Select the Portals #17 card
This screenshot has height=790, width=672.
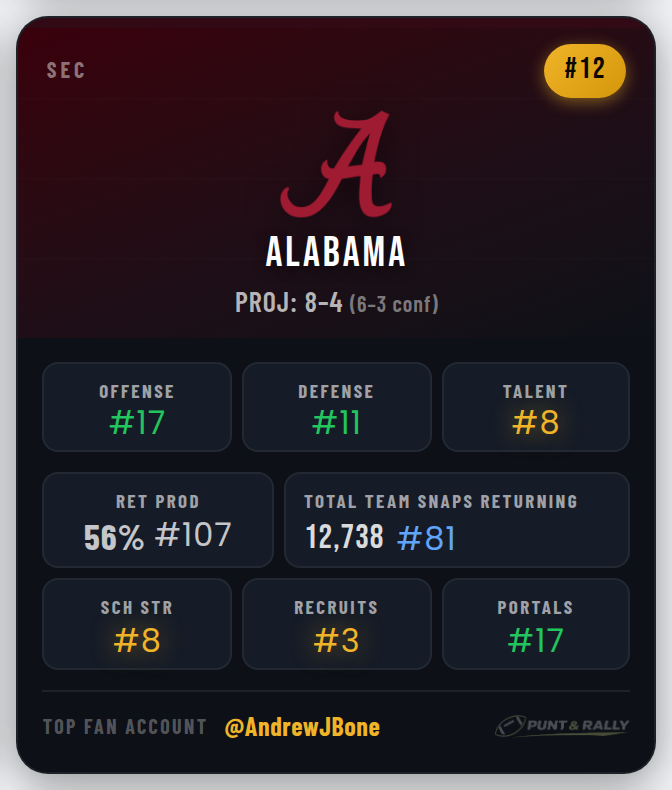click(x=535, y=624)
